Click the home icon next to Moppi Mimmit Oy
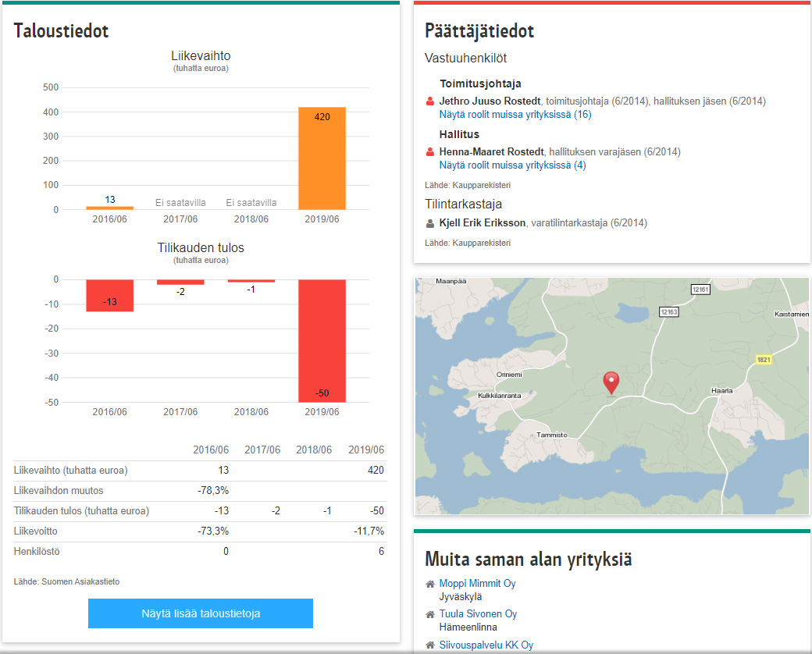This screenshot has height=654, width=812. 429,584
